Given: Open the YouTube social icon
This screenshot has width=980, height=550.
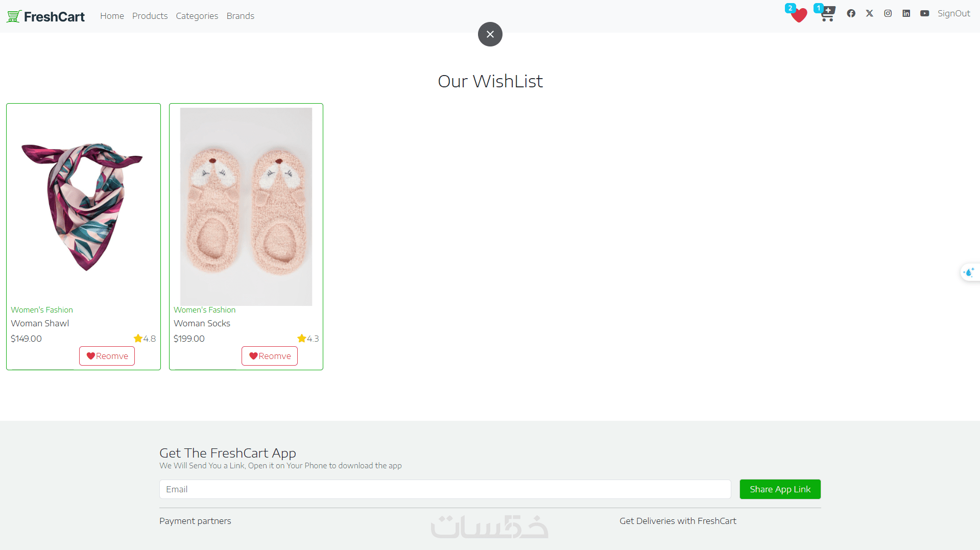Looking at the screenshot, I should coord(924,13).
